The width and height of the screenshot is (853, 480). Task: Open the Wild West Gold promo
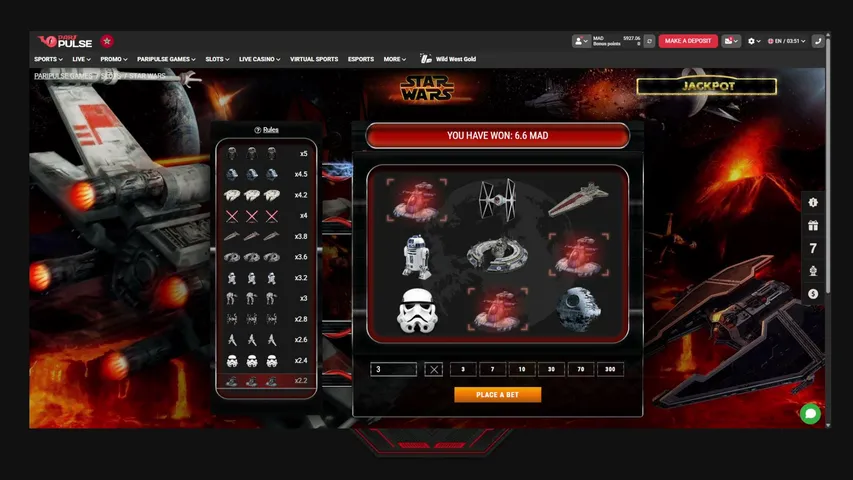coord(448,59)
